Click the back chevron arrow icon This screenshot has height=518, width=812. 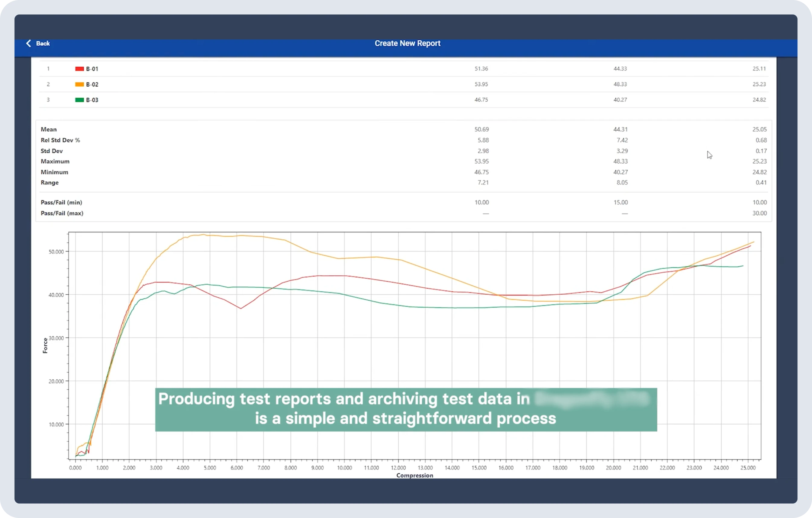(x=29, y=43)
